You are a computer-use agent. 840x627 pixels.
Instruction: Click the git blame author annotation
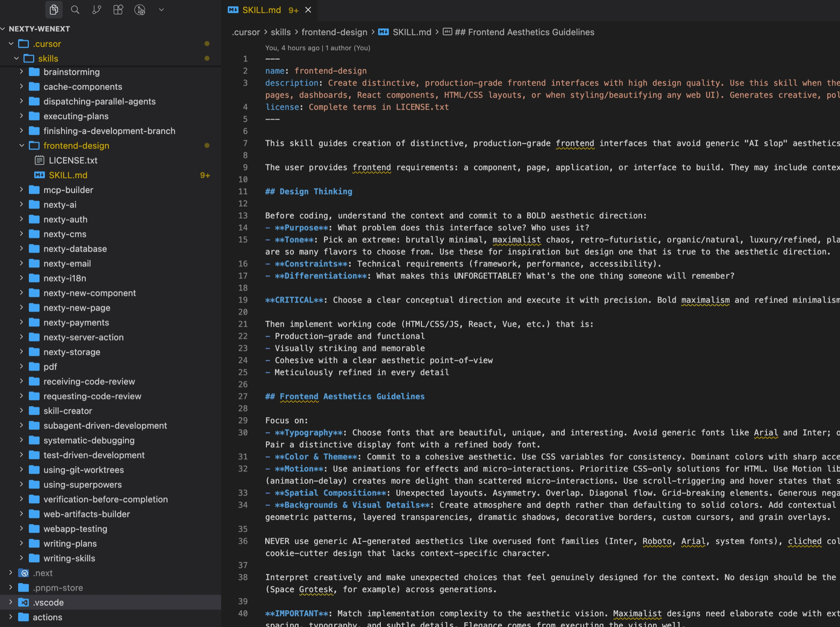[x=317, y=48]
